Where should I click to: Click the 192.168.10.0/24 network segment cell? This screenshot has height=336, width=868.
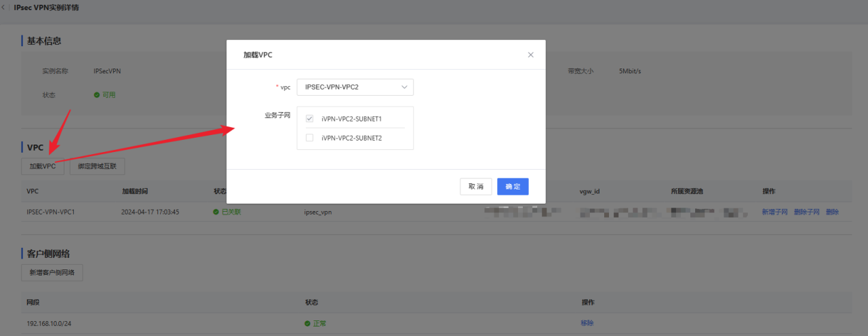point(49,324)
